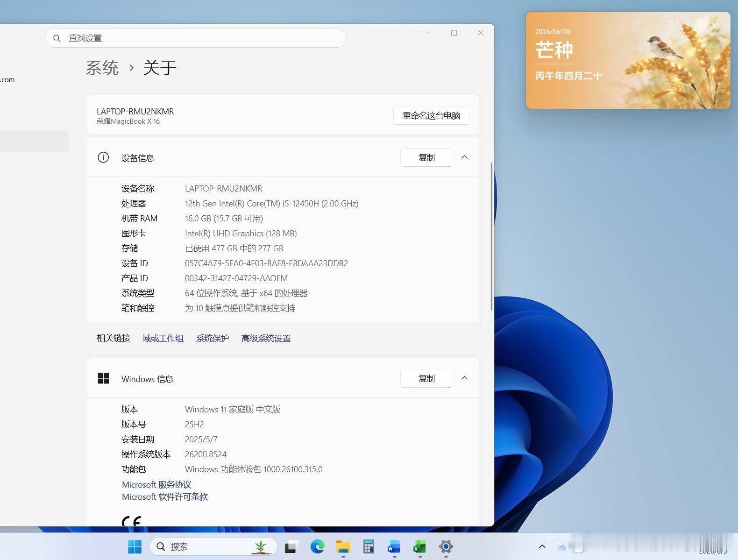Open Task View from the taskbar
The height and width of the screenshot is (560, 738).
[x=292, y=546]
